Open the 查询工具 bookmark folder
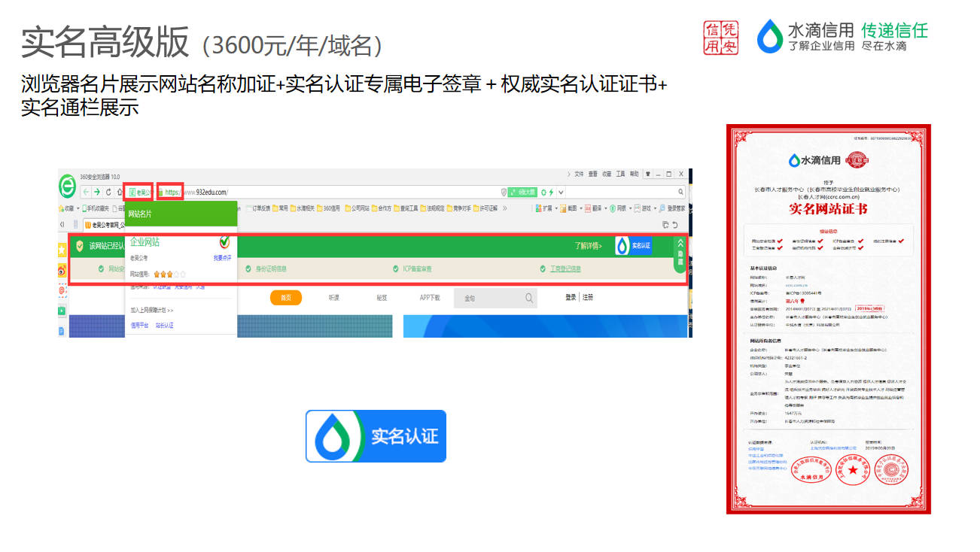 [407, 208]
